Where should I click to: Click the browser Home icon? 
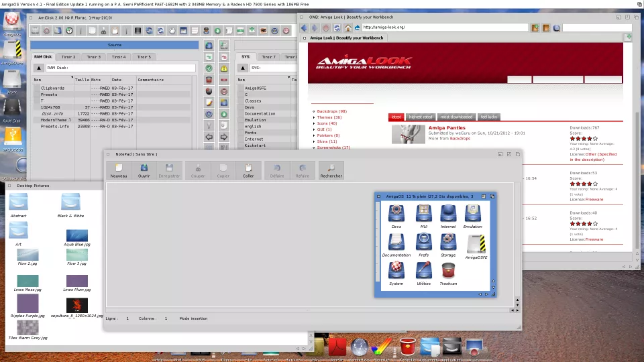[347, 28]
